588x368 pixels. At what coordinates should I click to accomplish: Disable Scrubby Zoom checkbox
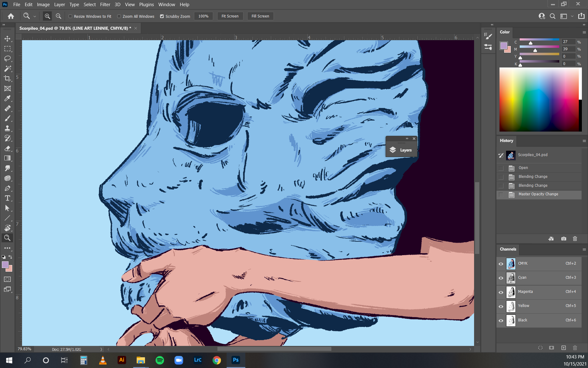(162, 16)
